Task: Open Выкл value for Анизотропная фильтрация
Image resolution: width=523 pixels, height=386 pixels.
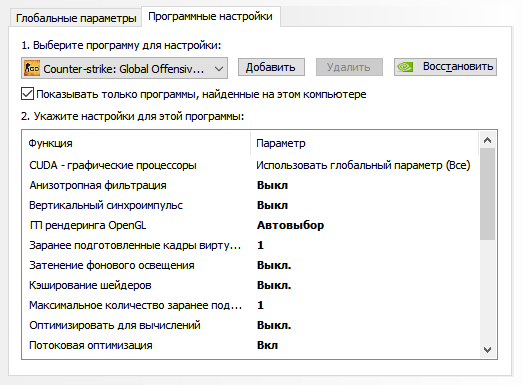Action: point(272,185)
